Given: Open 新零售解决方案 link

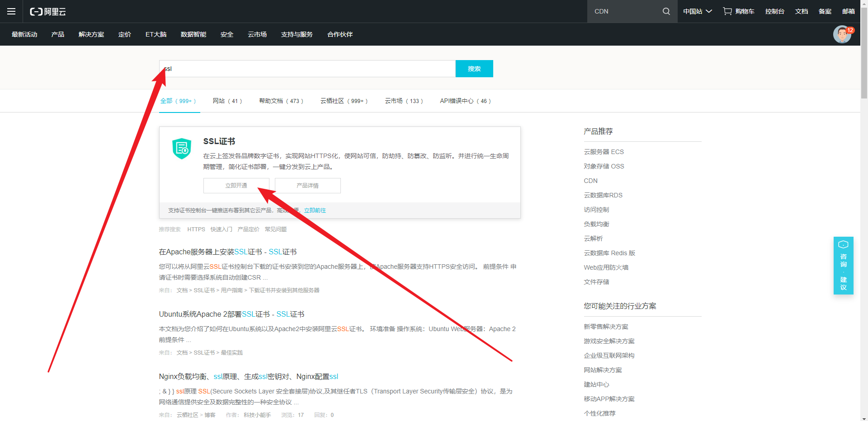Looking at the screenshot, I should 606,327.
